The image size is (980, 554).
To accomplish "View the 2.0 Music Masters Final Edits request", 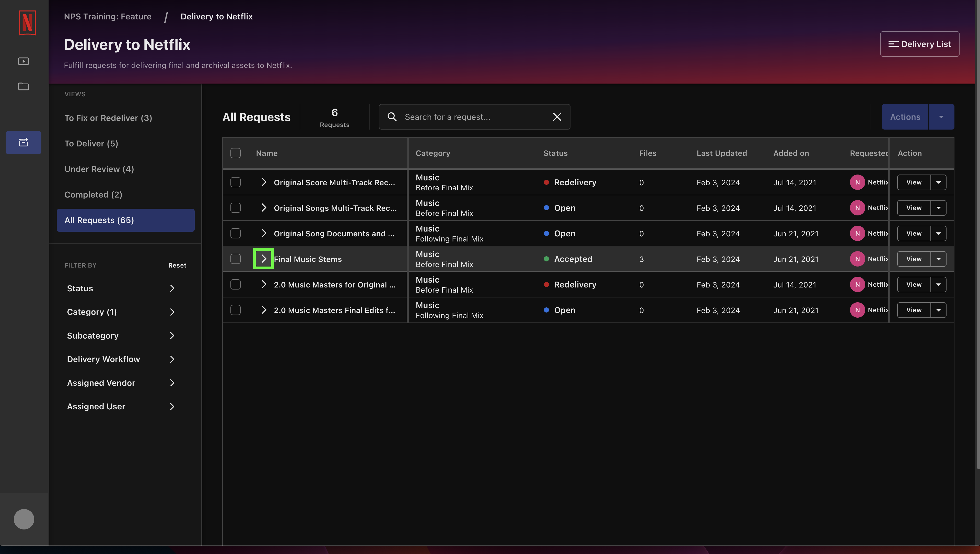I will [x=913, y=310].
